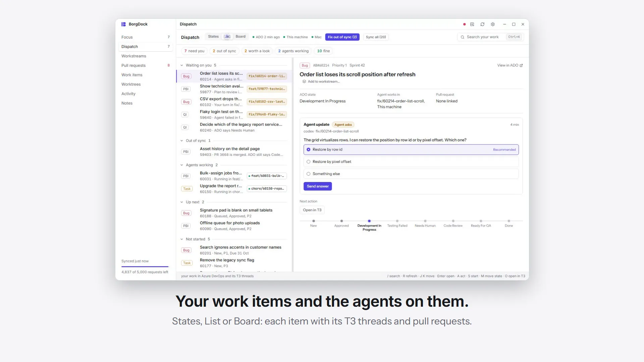Click the PBI badge on Asset history row
Viewport: 644px width, 362px height.
[186, 152]
